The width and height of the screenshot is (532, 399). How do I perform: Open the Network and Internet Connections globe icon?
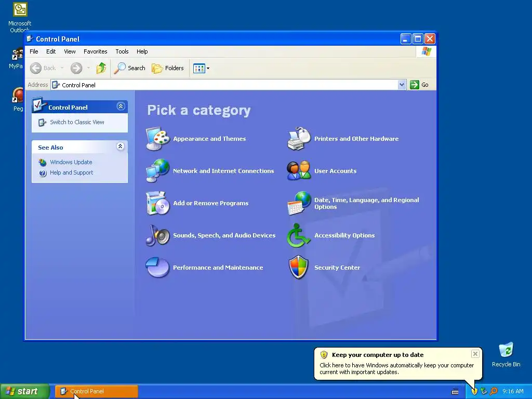pyautogui.click(x=158, y=170)
